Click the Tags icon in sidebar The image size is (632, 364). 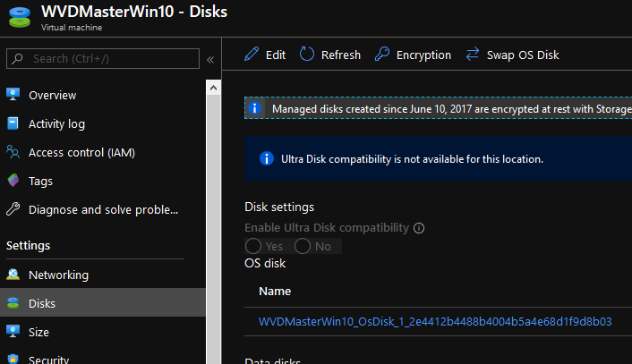click(13, 181)
